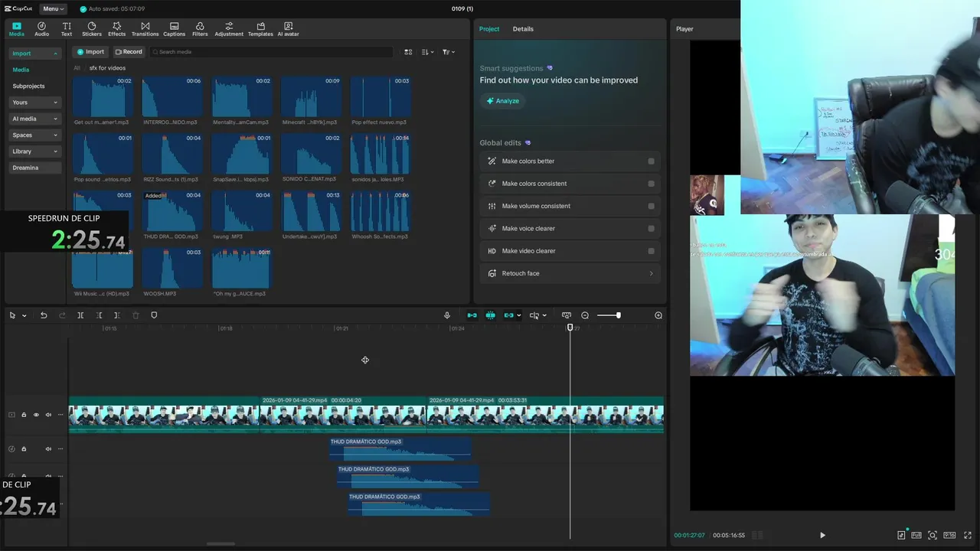Switch to the Details tab
The height and width of the screenshot is (551, 980).
coord(523,29)
